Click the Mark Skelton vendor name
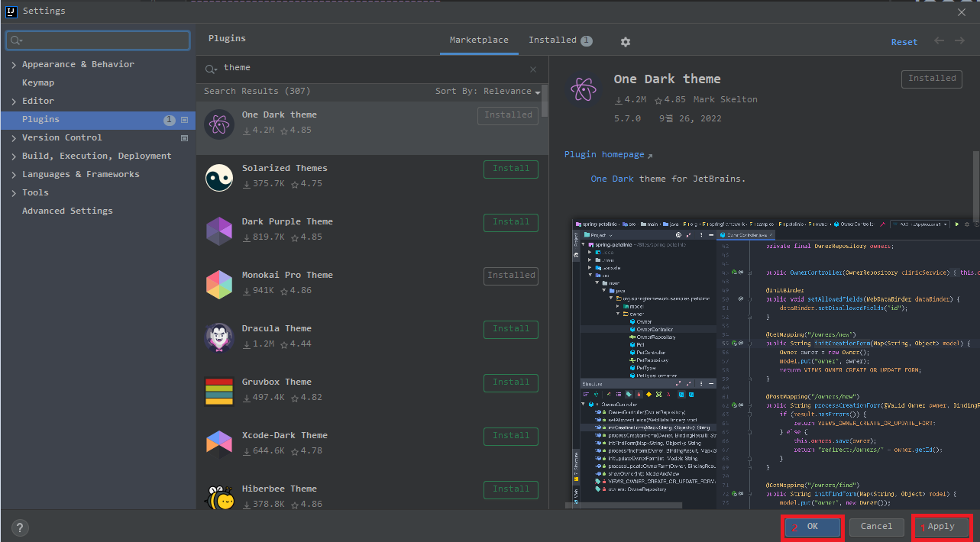The width and height of the screenshot is (980, 542). 726,100
